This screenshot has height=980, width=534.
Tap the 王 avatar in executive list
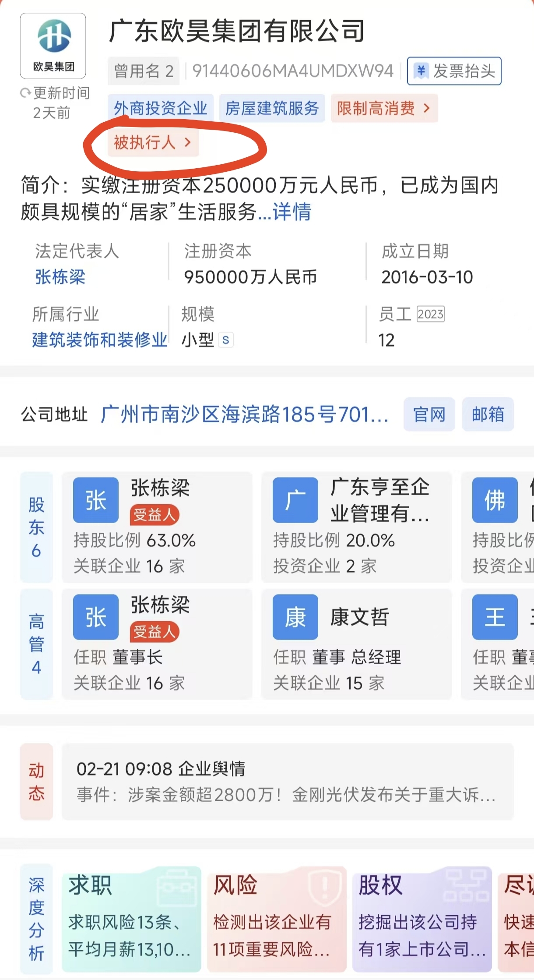[495, 617]
